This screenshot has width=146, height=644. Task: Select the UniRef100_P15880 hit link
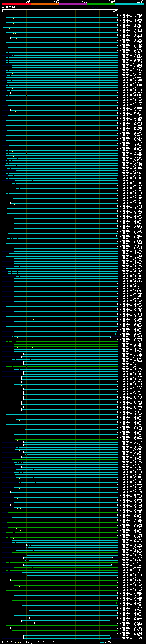[131, 289]
